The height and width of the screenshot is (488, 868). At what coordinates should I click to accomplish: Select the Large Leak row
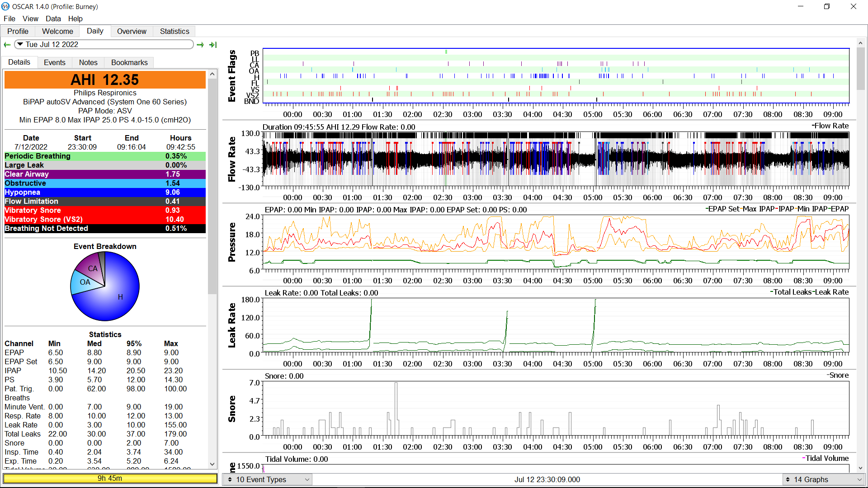coord(105,165)
